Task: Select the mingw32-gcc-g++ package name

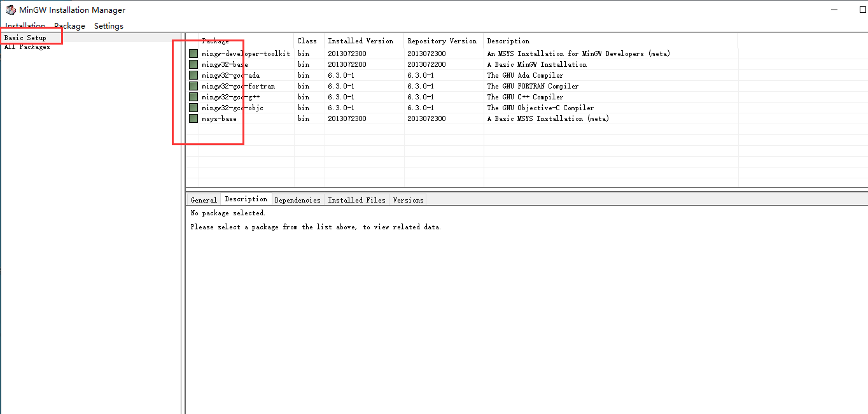Action: click(231, 97)
